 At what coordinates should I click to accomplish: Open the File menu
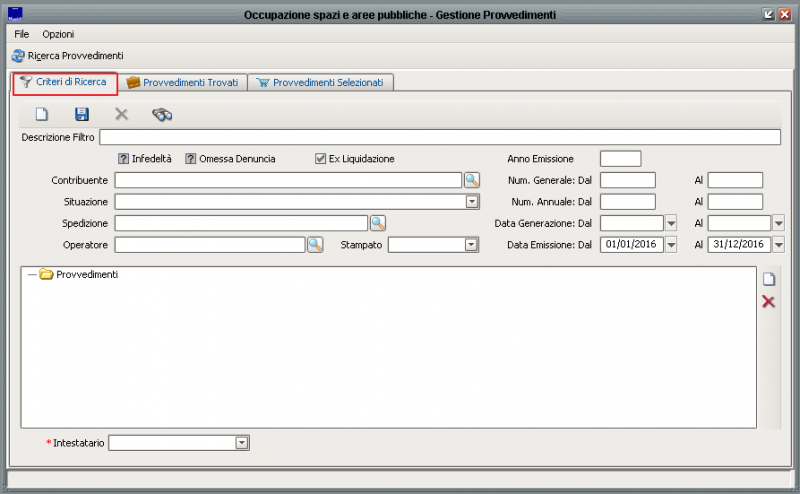coord(22,34)
